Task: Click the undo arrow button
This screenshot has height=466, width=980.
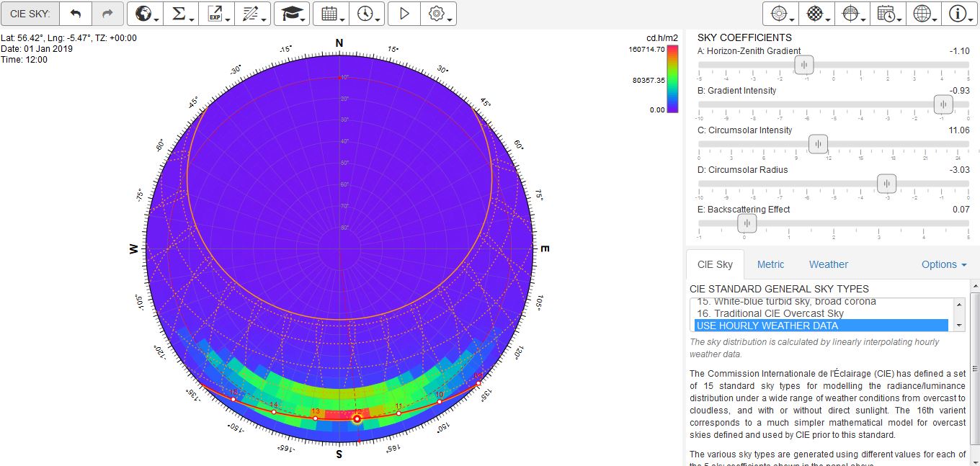Action: click(76, 14)
